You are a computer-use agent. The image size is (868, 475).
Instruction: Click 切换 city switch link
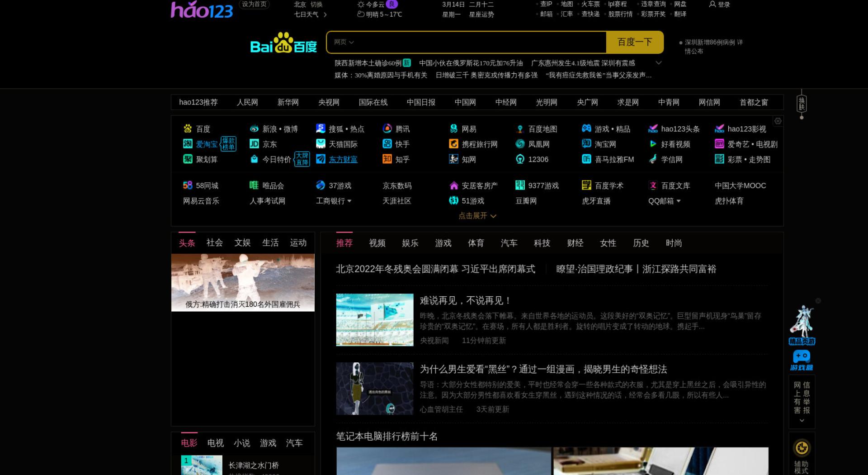[316, 5]
